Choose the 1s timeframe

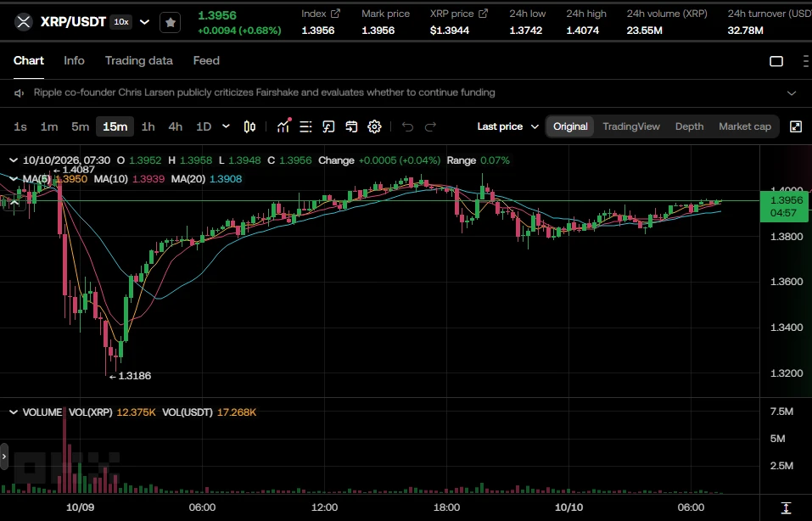point(20,126)
